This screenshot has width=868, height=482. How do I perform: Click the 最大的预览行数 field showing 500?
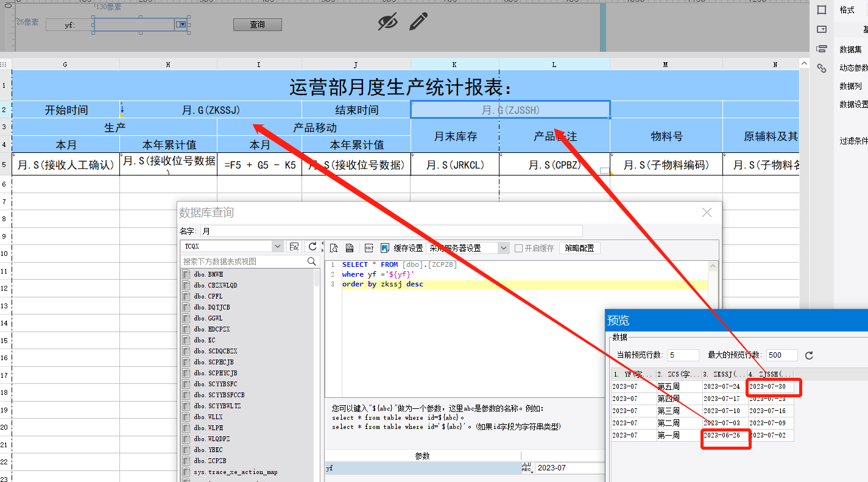click(782, 355)
